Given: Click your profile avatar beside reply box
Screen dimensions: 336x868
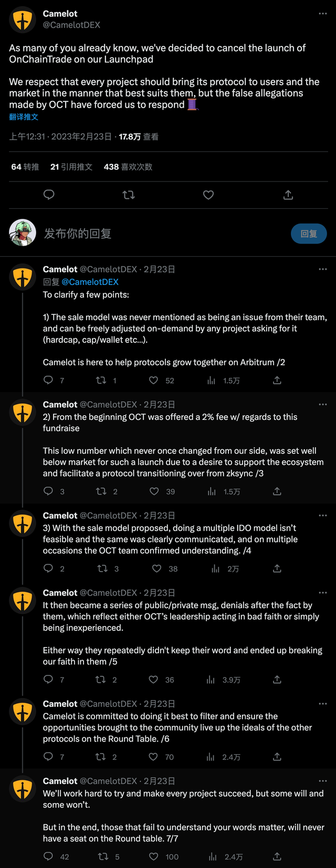Looking at the screenshot, I should [23, 233].
